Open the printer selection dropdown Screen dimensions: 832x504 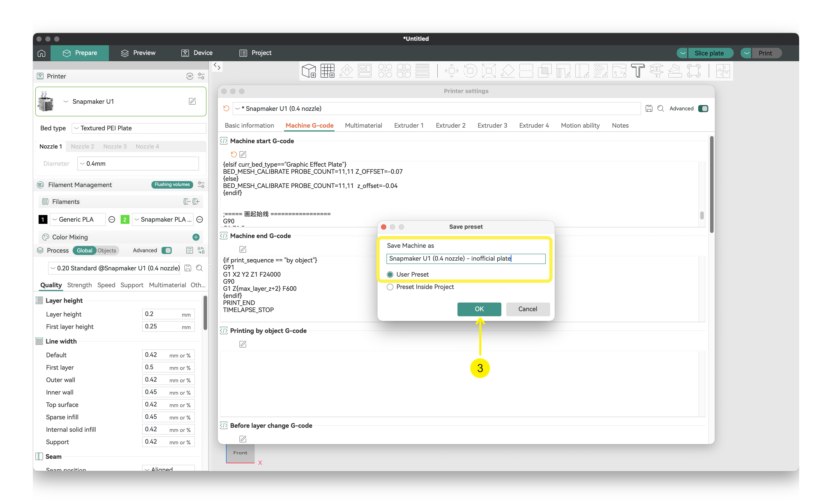(x=66, y=102)
